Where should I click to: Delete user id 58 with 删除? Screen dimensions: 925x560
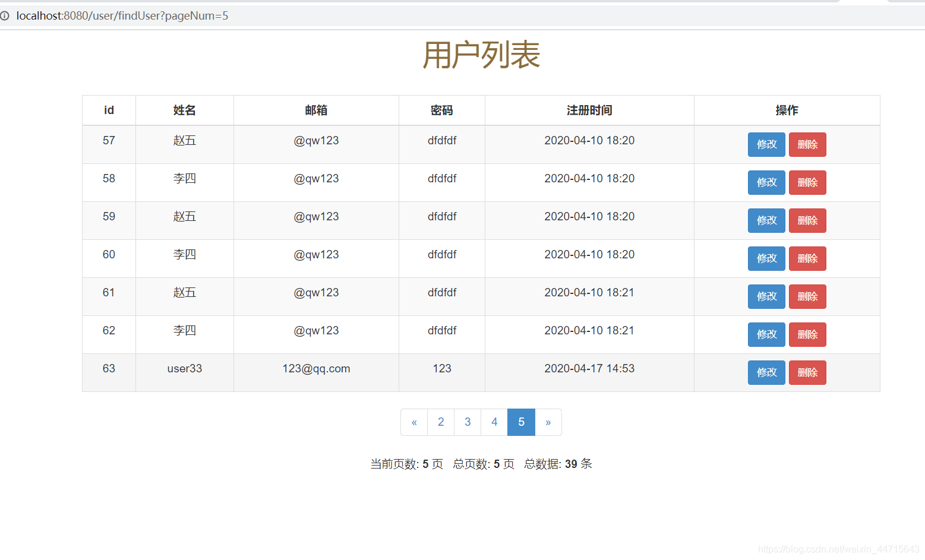tap(807, 182)
